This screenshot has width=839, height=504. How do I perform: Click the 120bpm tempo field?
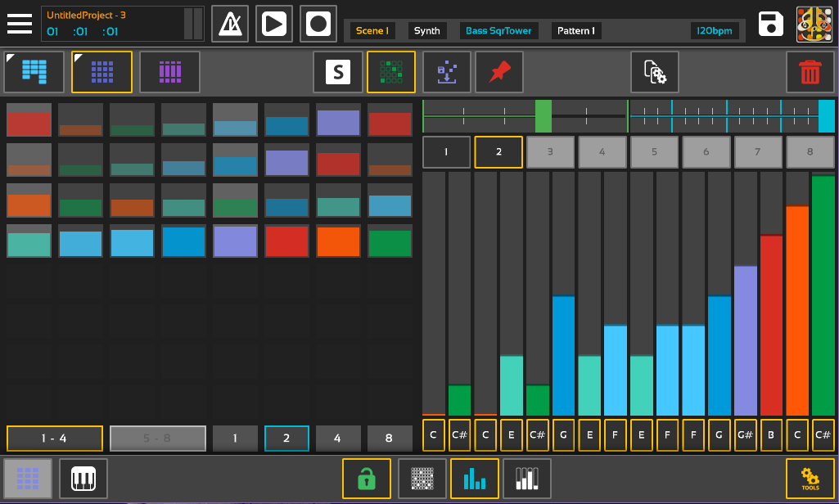[x=715, y=30]
